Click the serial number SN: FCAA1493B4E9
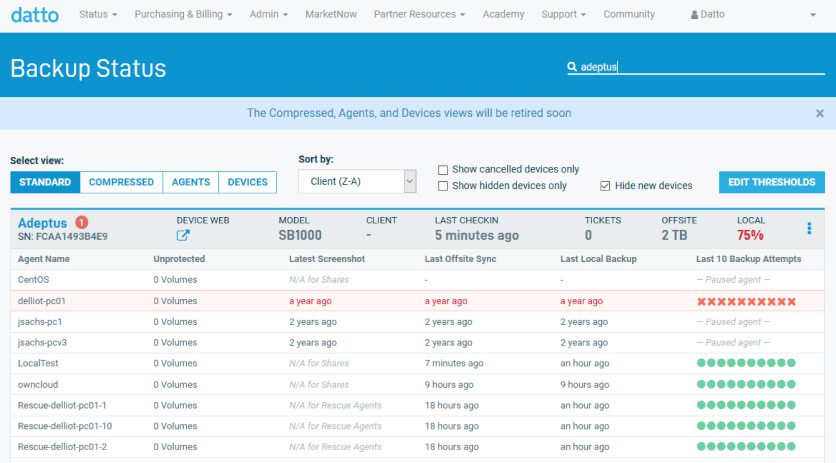Screen dimensions: 836x463 click(x=62, y=237)
